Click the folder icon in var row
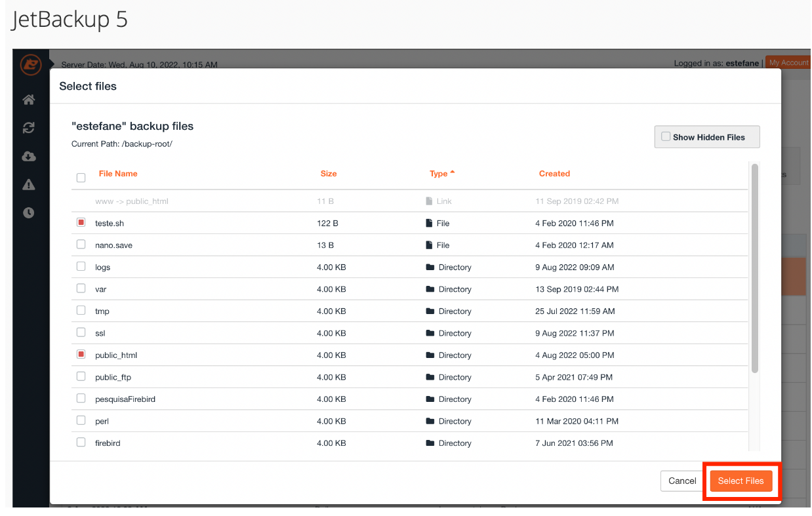 430,289
